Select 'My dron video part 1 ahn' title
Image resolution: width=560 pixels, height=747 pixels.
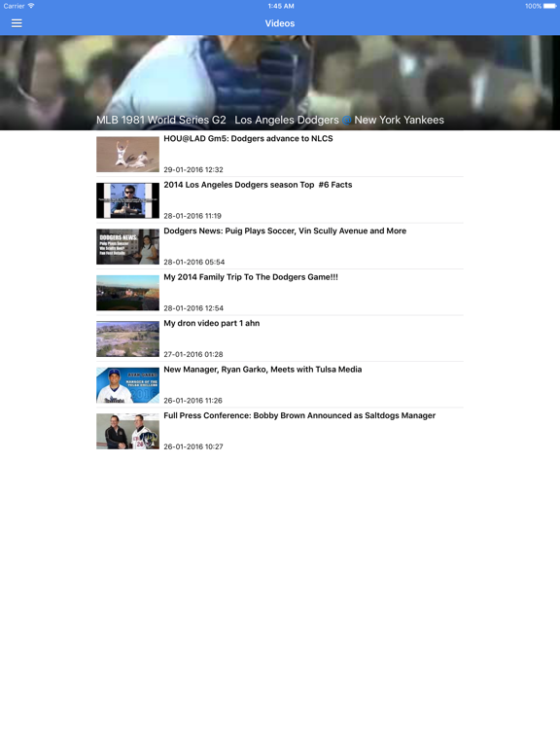tap(211, 324)
